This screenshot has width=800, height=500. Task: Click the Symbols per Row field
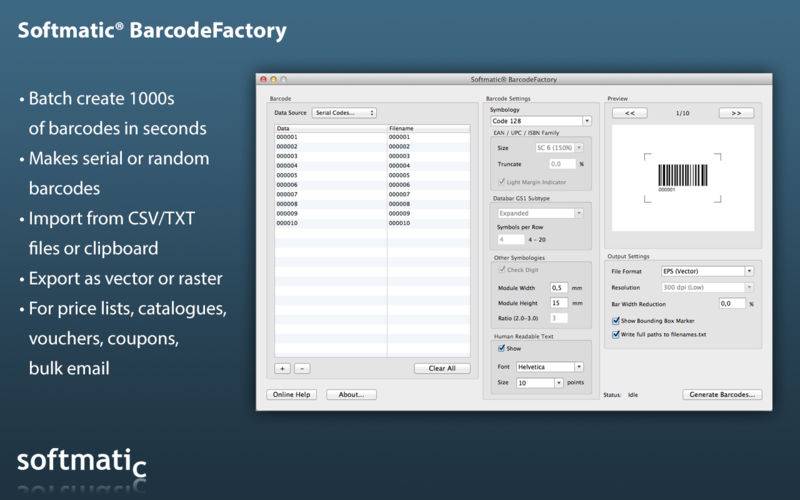511,239
